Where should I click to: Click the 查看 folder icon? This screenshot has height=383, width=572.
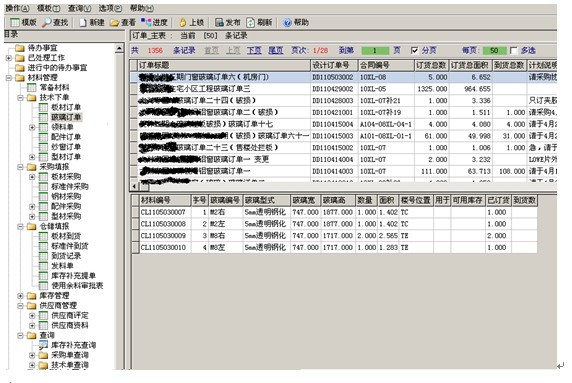click(x=115, y=23)
